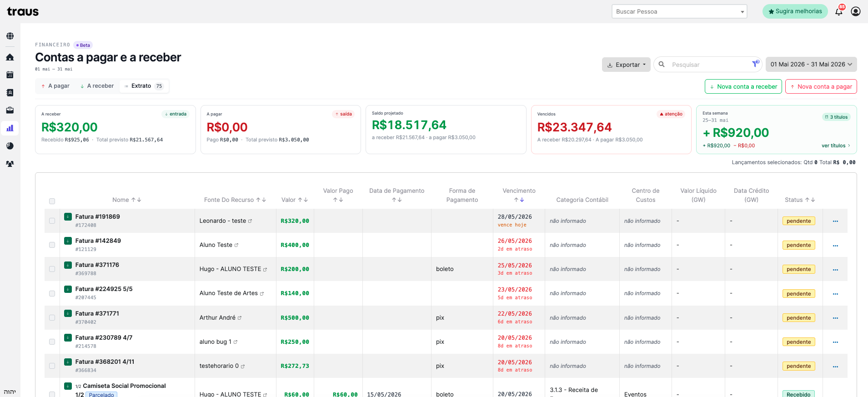This screenshot has width=868, height=397.
Task: Go to home via sidebar house icon
Action: click(x=10, y=57)
